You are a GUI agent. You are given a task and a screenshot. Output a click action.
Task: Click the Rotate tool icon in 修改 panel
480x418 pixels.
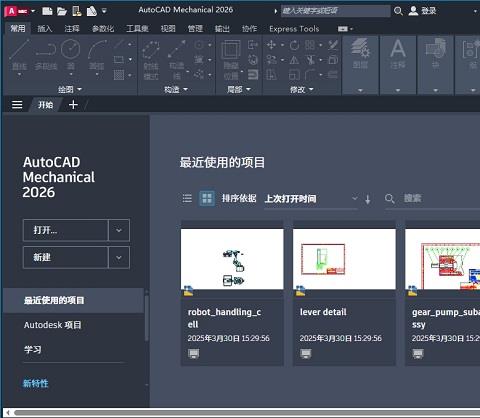click(x=294, y=45)
